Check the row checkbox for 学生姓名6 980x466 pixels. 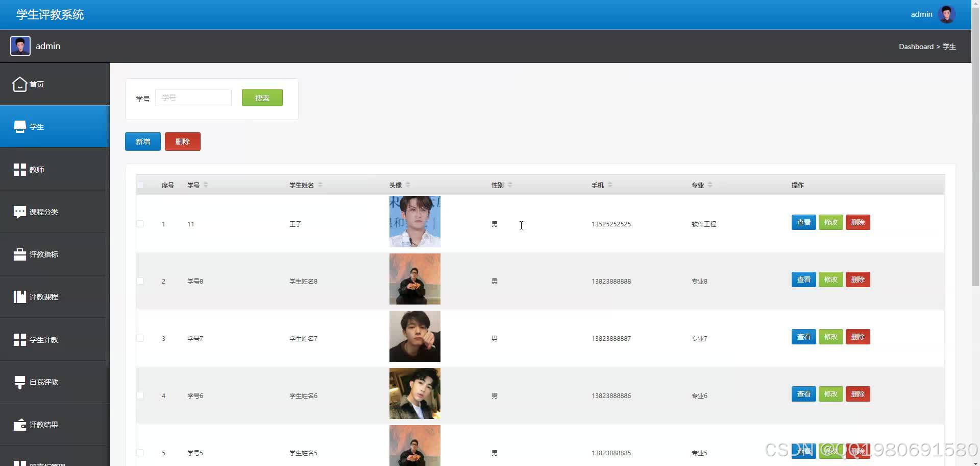coord(140,395)
